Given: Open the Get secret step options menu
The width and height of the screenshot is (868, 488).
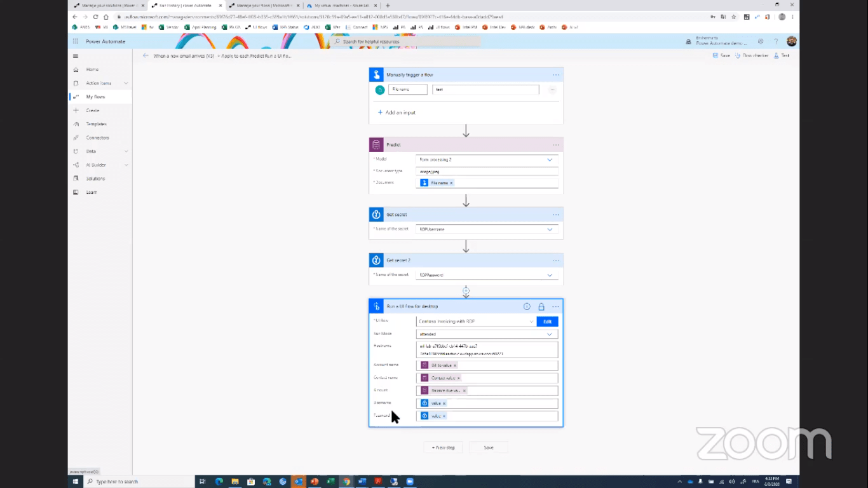Looking at the screenshot, I should (x=555, y=215).
